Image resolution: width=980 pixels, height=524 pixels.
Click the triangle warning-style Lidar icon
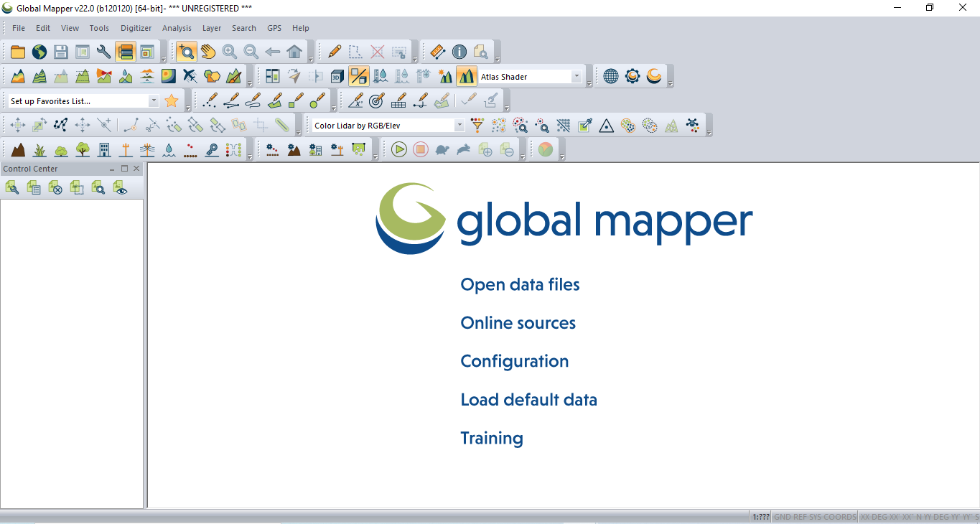tap(607, 125)
